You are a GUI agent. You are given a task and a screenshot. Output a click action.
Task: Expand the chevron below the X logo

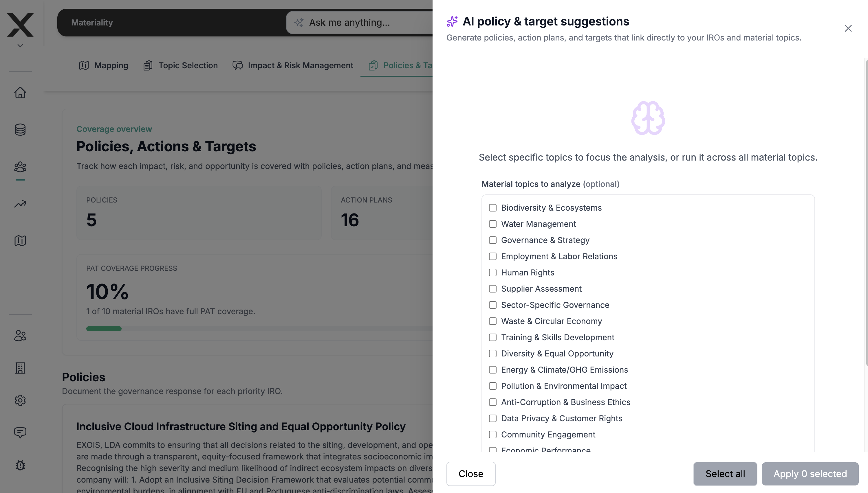point(20,46)
